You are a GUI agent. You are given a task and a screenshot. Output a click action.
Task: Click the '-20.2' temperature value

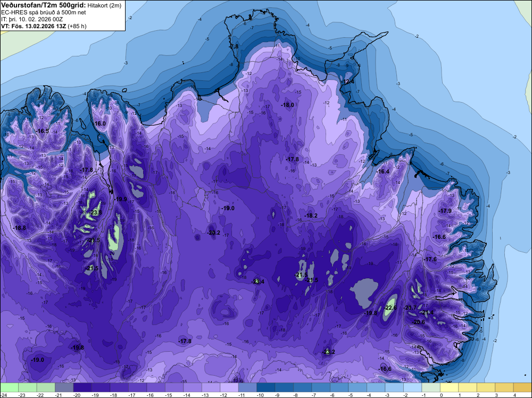213,233
